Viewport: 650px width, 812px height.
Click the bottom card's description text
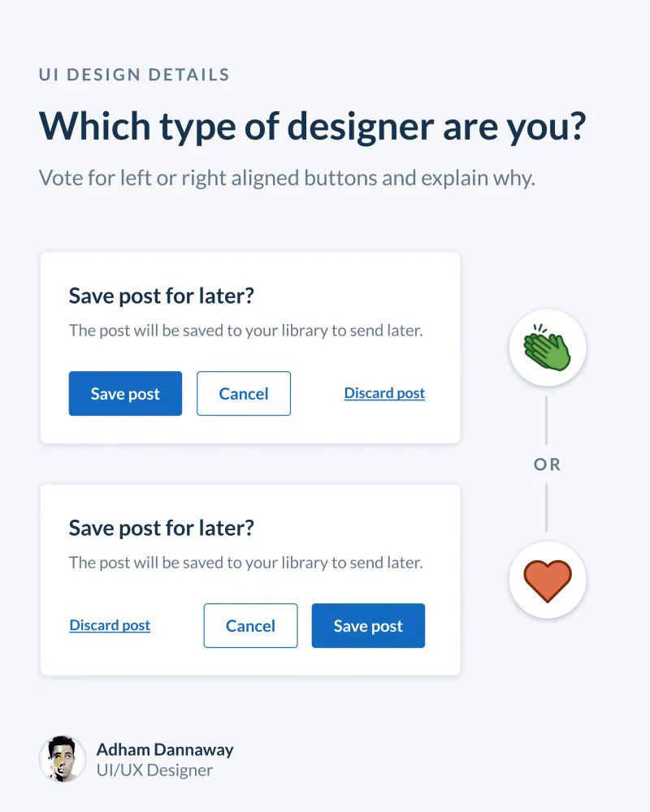[x=245, y=563]
